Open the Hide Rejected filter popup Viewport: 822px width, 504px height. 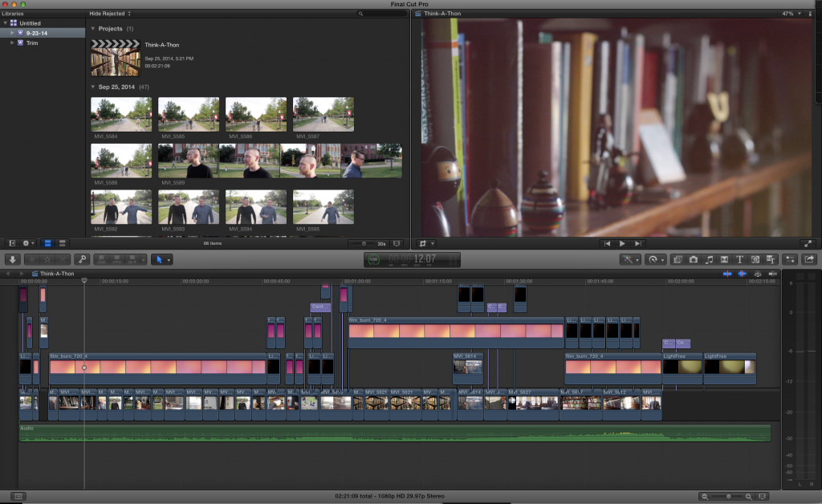110,14
